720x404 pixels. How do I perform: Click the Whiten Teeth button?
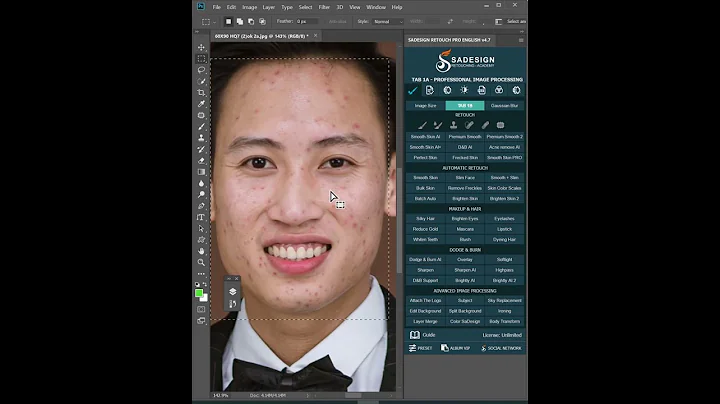[x=425, y=240]
